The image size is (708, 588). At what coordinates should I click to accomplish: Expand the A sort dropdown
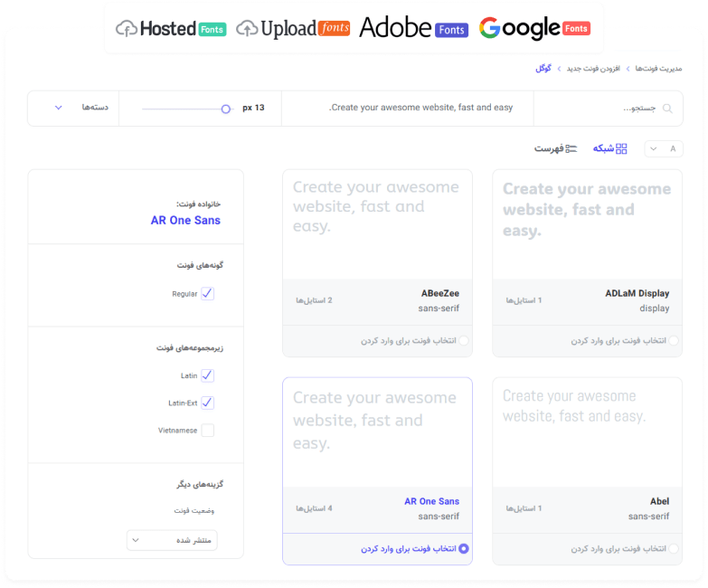click(663, 149)
